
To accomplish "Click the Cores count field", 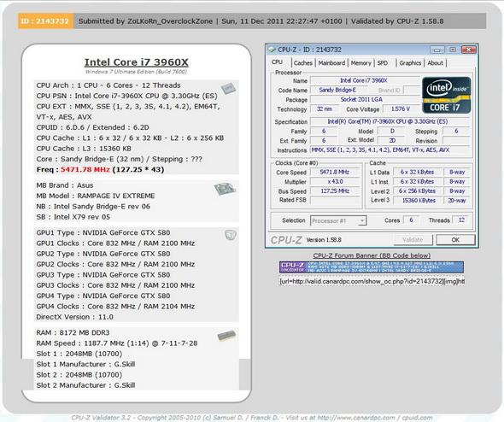I will coord(411,220).
